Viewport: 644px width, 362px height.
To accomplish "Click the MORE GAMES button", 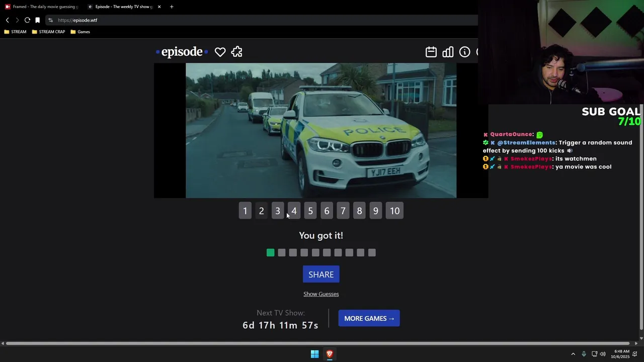I will click(369, 318).
